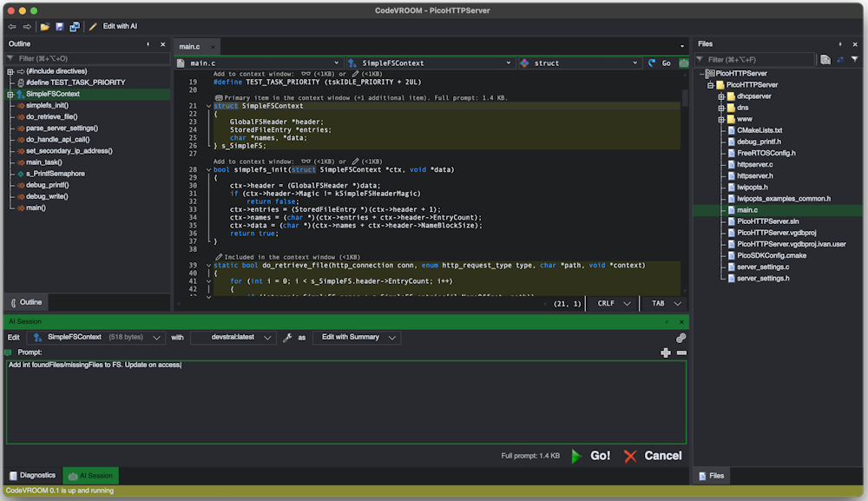Click the wrench settings icon beside model

coord(287,338)
